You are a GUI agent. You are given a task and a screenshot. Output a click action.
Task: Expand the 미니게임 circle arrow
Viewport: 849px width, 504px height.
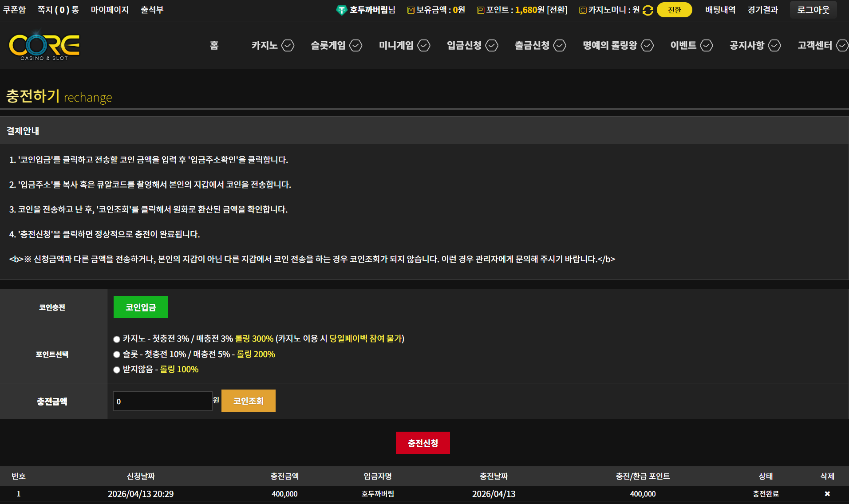(424, 45)
